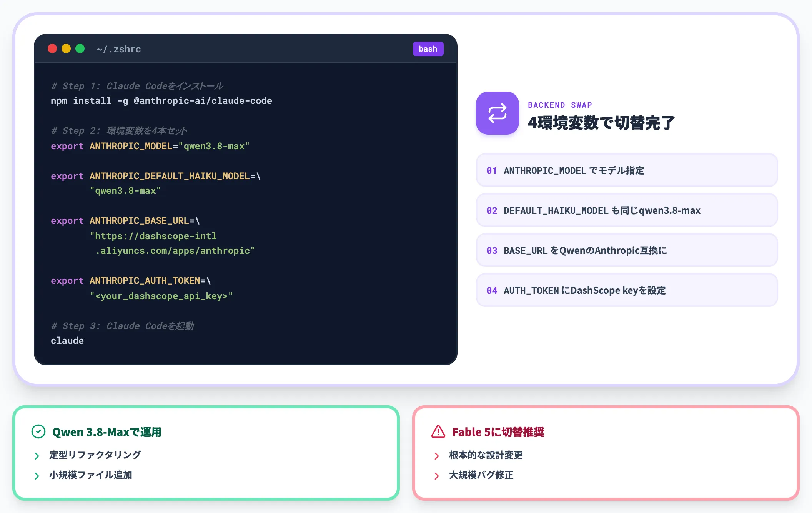Click the claude command line
The width and height of the screenshot is (812, 513).
coord(67,341)
